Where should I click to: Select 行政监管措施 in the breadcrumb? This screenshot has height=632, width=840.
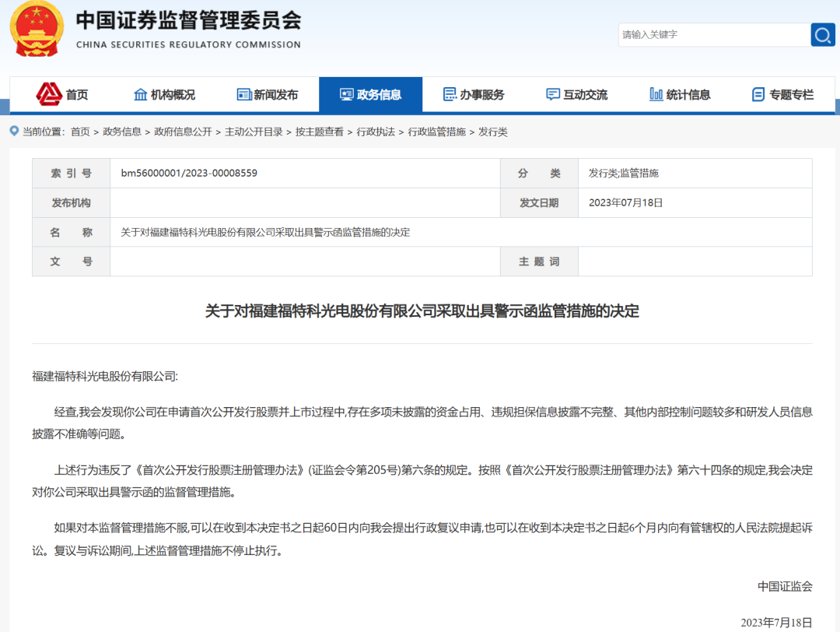(436, 132)
